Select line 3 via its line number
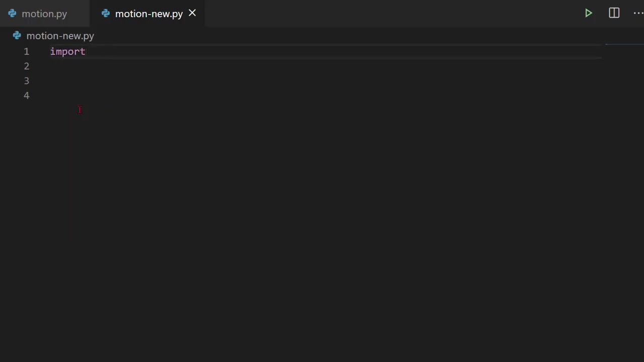Screen dimensions: 644x362 (26, 80)
